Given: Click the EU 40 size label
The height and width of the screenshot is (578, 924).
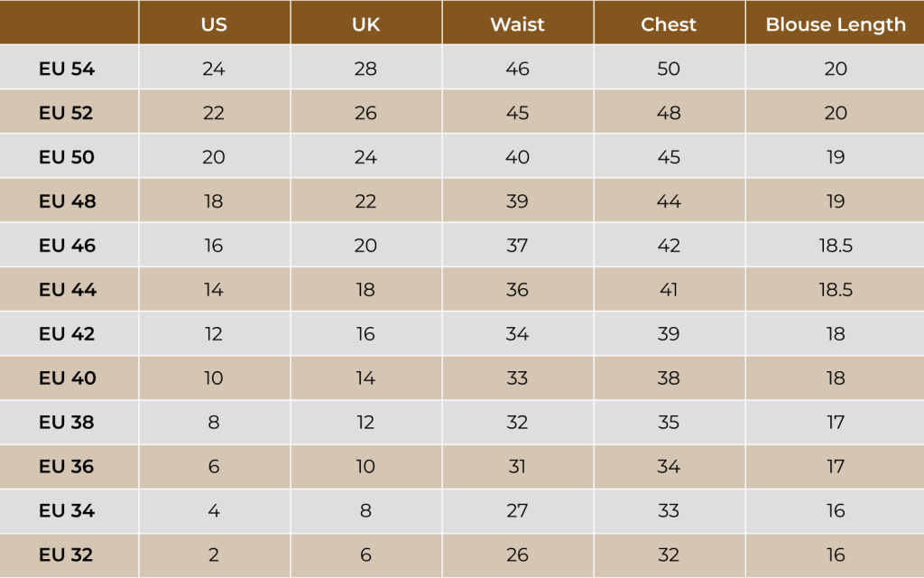Looking at the screenshot, I should point(67,378).
